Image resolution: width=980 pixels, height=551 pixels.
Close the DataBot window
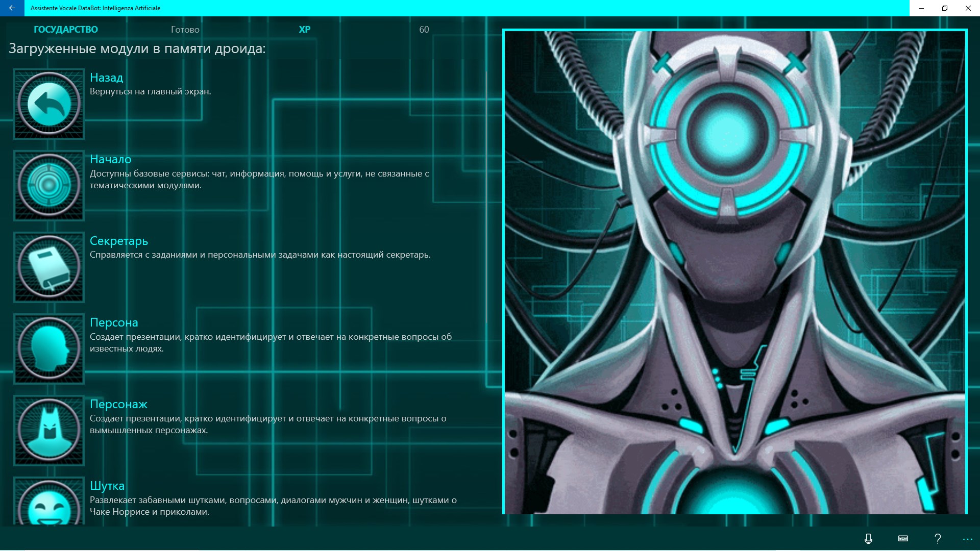[968, 8]
